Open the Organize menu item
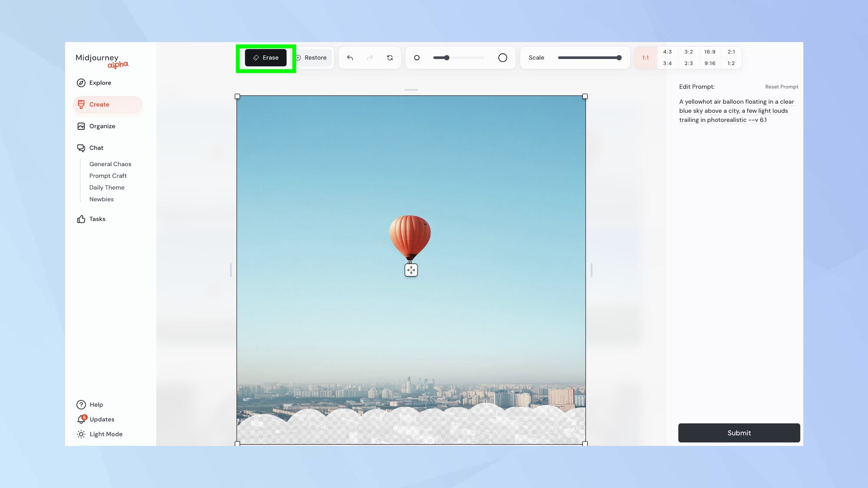 tap(102, 126)
